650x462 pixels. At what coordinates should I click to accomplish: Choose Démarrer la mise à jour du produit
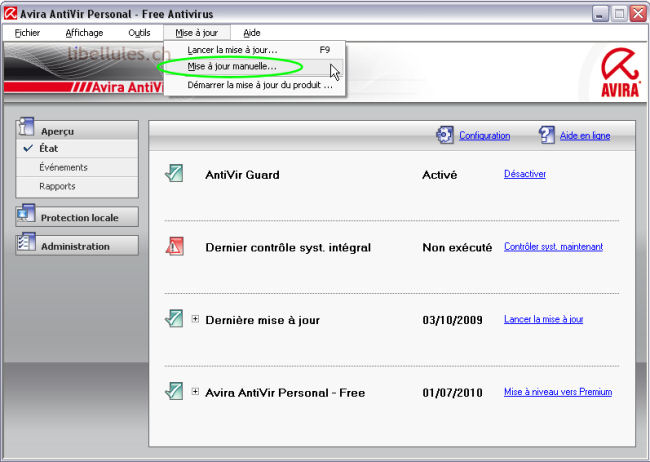click(x=255, y=85)
